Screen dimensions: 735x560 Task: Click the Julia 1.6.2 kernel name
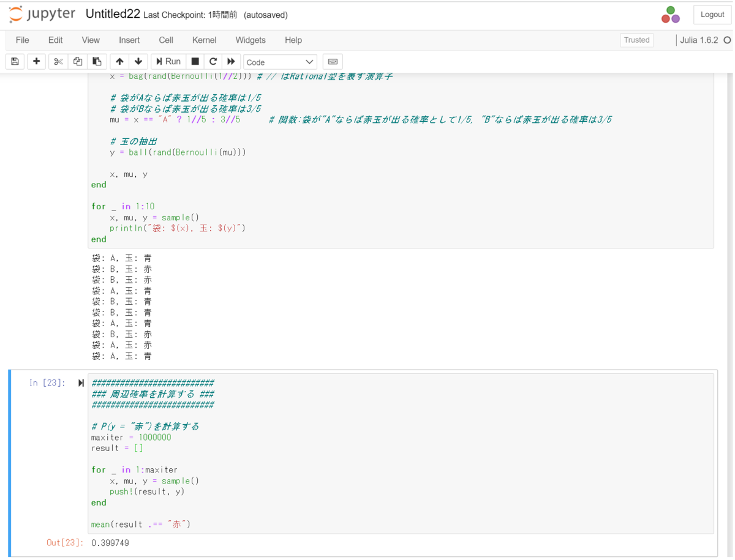pyautogui.click(x=699, y=40)
